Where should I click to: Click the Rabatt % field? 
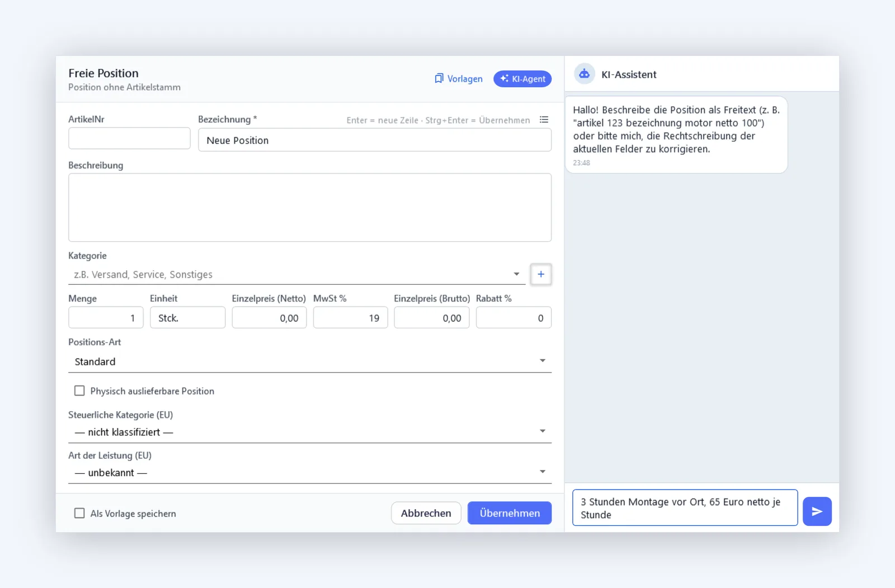pyautogui.click(x=514, y=318)
